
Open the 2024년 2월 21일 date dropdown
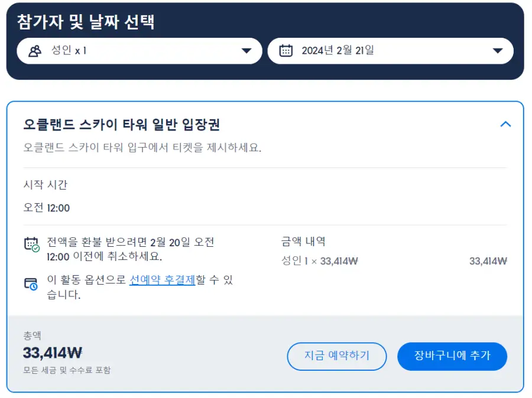[391, 51]
